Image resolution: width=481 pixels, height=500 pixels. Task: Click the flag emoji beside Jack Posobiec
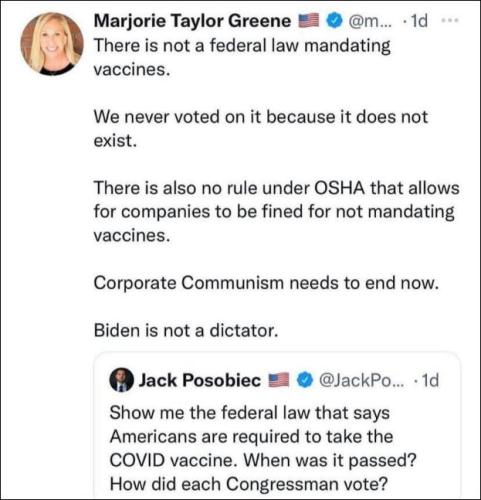click(279, 380)
